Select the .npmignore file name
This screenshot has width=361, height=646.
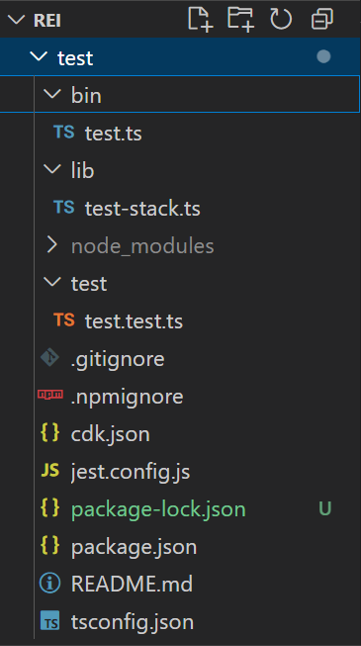tap(127, 397)
